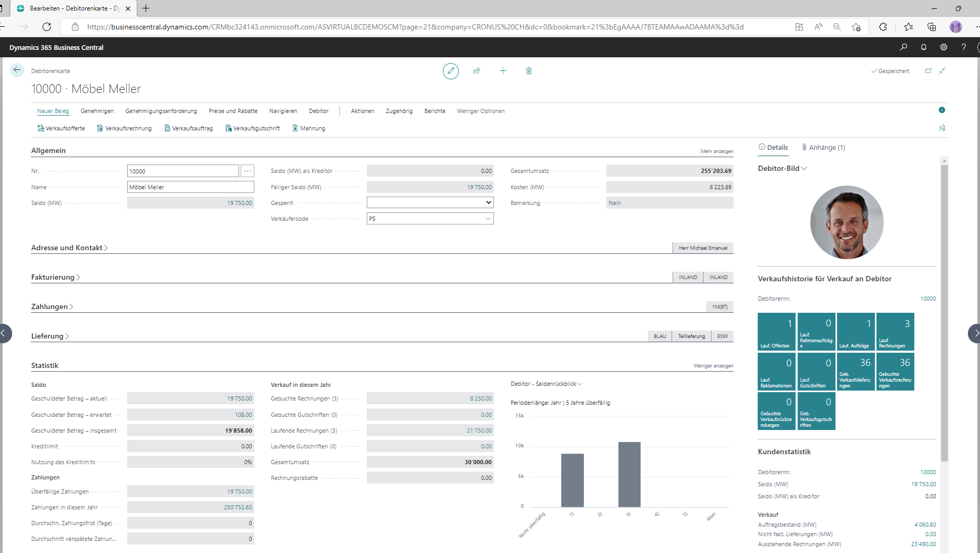Open the help question mark icon
980x553 pixels.
963,47
